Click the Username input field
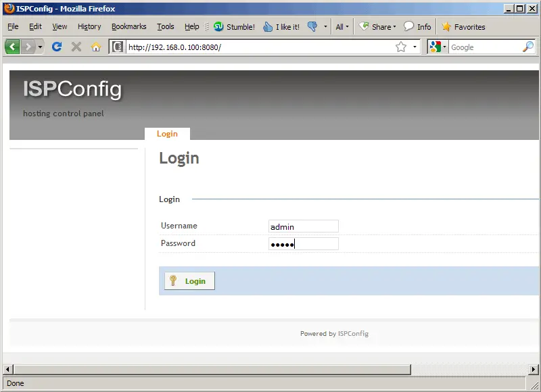 (x=303, y=226)
